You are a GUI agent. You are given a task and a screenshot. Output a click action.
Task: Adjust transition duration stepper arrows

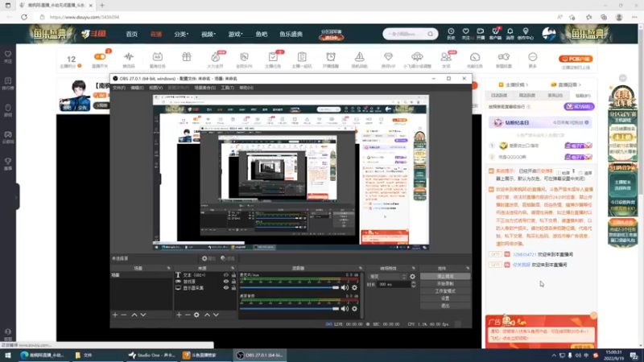[413, 285]
